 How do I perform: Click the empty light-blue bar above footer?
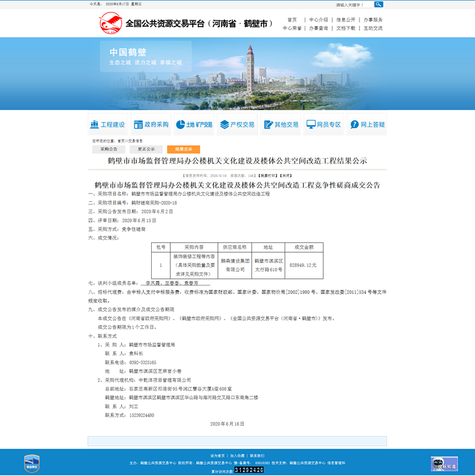coord(237,441)
